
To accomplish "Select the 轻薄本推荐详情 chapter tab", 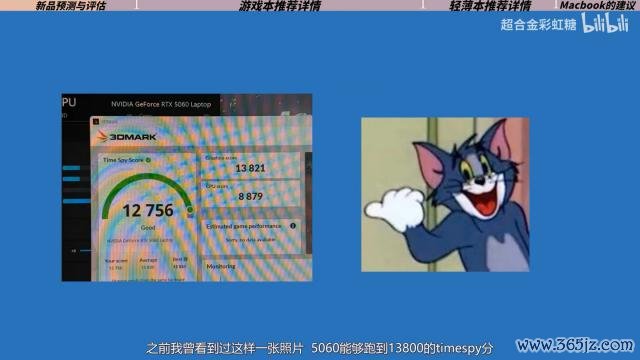I will point(490,6).
